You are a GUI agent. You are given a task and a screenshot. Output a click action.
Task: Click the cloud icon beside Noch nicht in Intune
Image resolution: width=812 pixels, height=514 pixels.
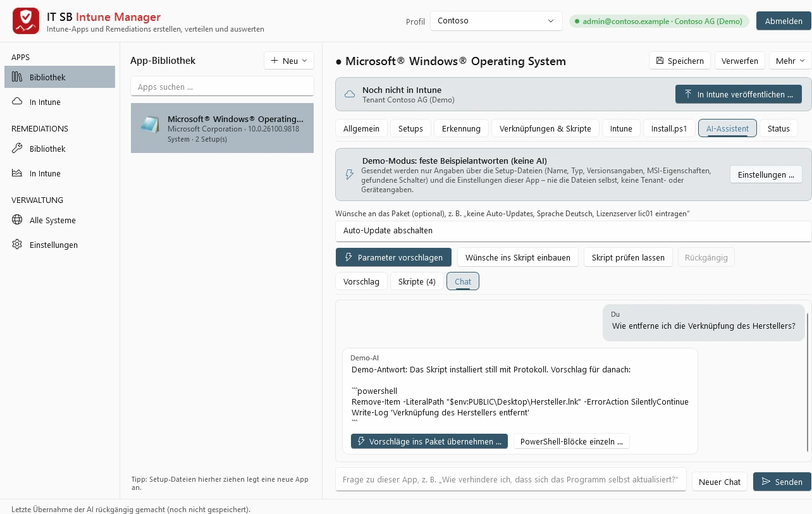click(x=349, y=94)
